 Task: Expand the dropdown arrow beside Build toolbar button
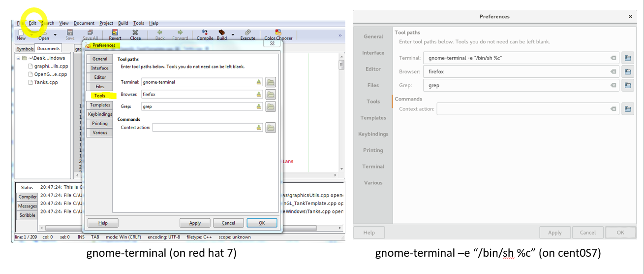pyautogui.click(x=232, y=35)
